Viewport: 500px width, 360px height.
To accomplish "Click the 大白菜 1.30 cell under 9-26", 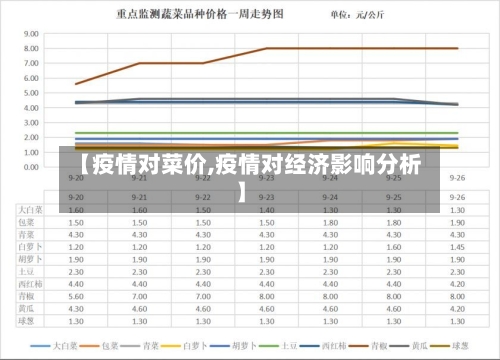I will point(457,210).
